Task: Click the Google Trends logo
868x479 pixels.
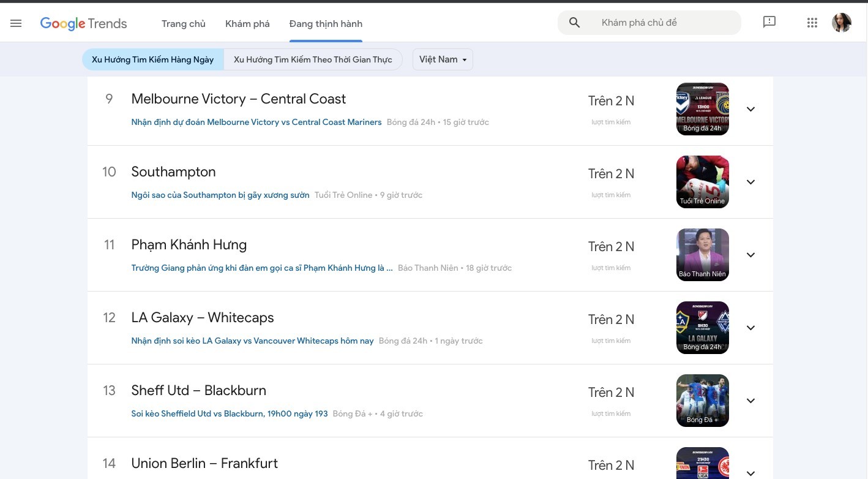Action: coord(83,23)
